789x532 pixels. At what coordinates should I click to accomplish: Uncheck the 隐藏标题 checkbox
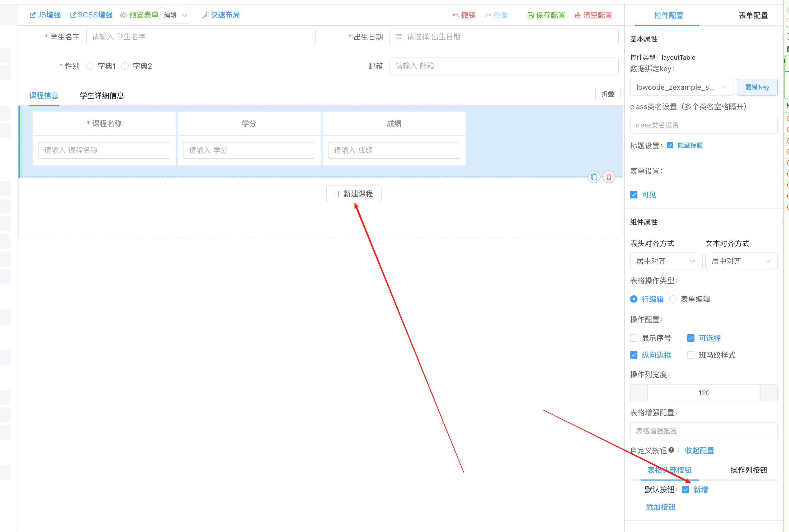click(670, 145)
